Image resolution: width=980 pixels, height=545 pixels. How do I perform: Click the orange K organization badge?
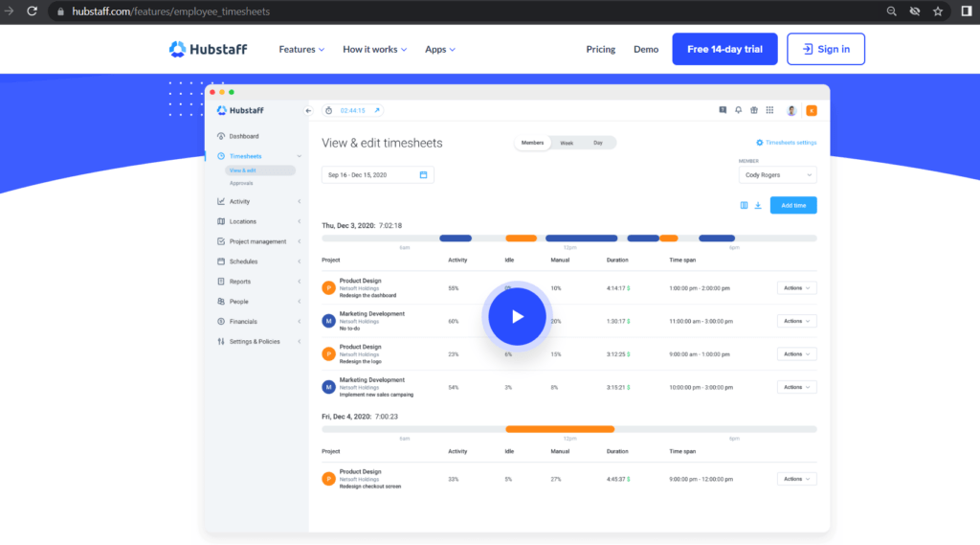pos(812,111)
